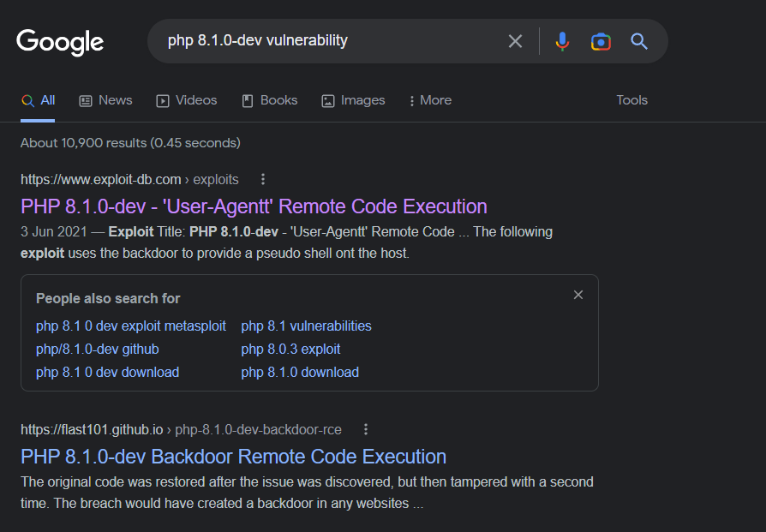Select the All tab
766x532 pixels.
[38, 100]
